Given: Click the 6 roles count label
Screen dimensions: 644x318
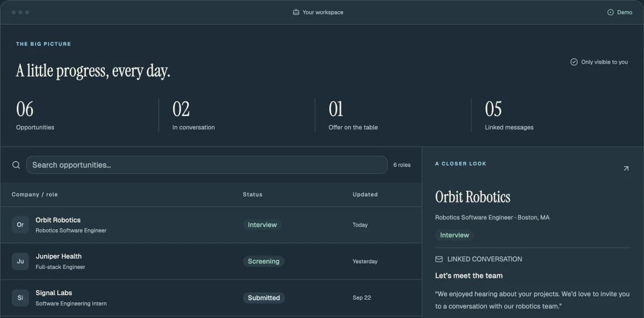Looking at the screenshot, I should [x=402, y=165].
